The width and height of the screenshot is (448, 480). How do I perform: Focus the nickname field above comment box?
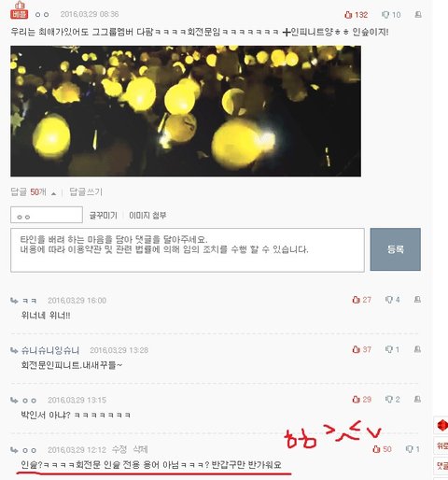click(47, 215)
